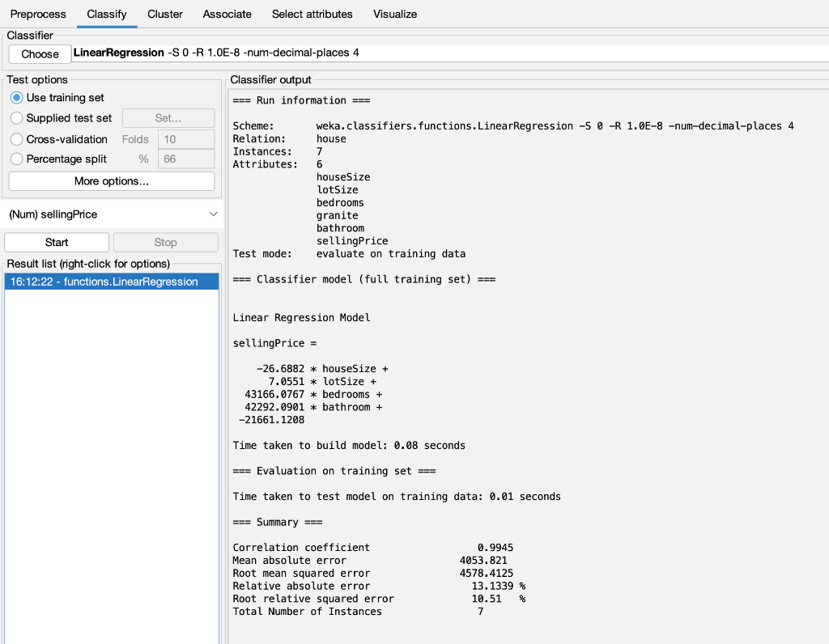Switch to the Associate tab

click(x=227, y=14)
